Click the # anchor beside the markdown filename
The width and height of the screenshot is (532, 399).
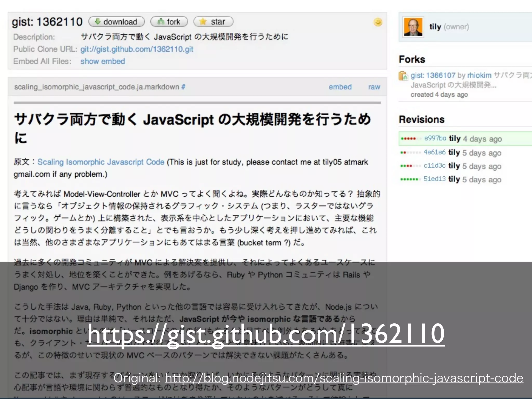(183, 87)
